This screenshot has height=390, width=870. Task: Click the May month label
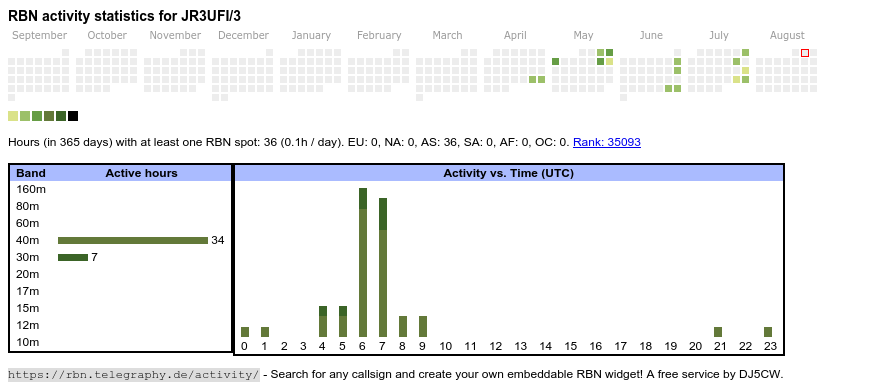click(x=583, y=36)
